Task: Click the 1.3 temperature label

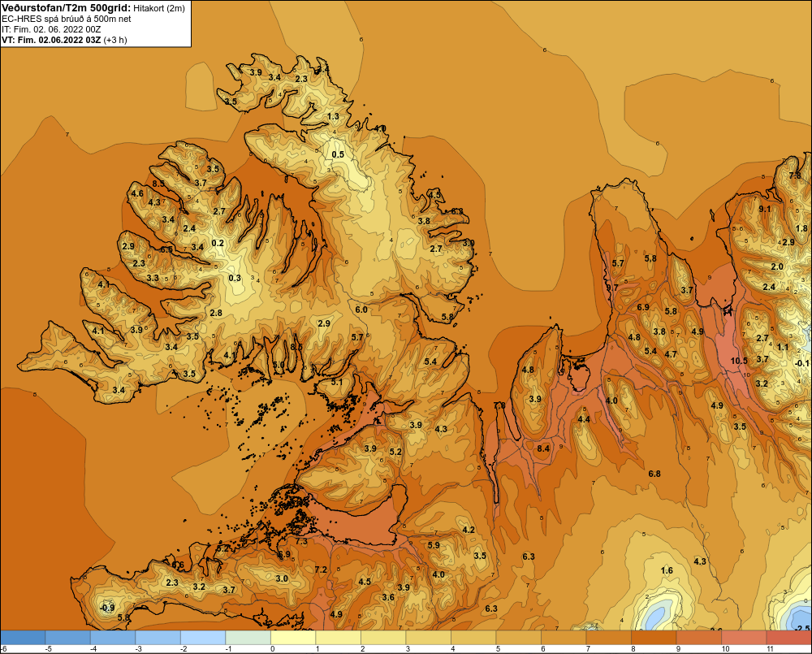Action: tap(334, 116)
